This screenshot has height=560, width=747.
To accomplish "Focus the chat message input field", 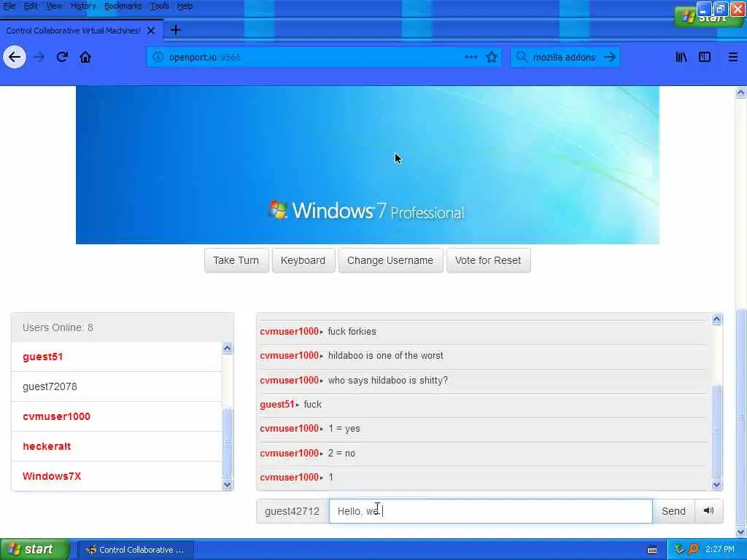I will 491,511.
